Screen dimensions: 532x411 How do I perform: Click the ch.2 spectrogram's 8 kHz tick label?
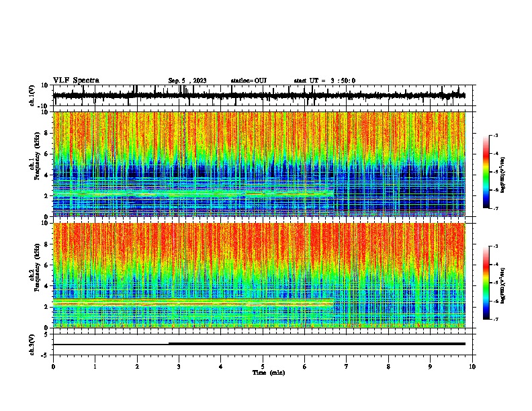[47, 244]
